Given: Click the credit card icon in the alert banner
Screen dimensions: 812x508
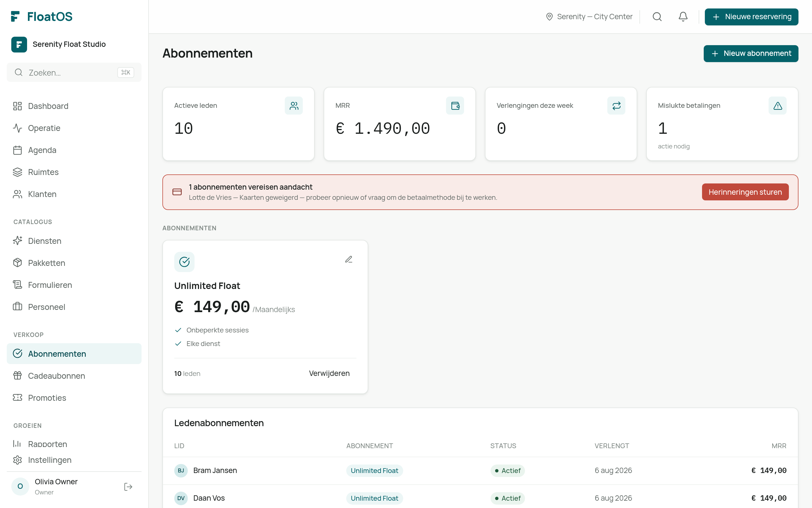Looking at the screenshot, I should tap(177, 192).
